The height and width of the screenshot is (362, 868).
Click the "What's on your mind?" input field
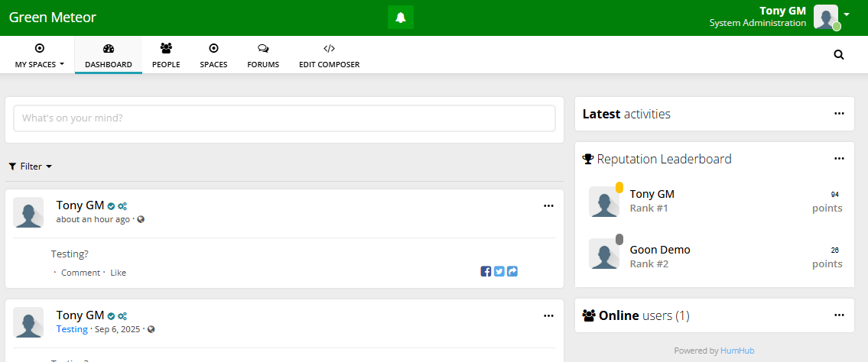284,118
